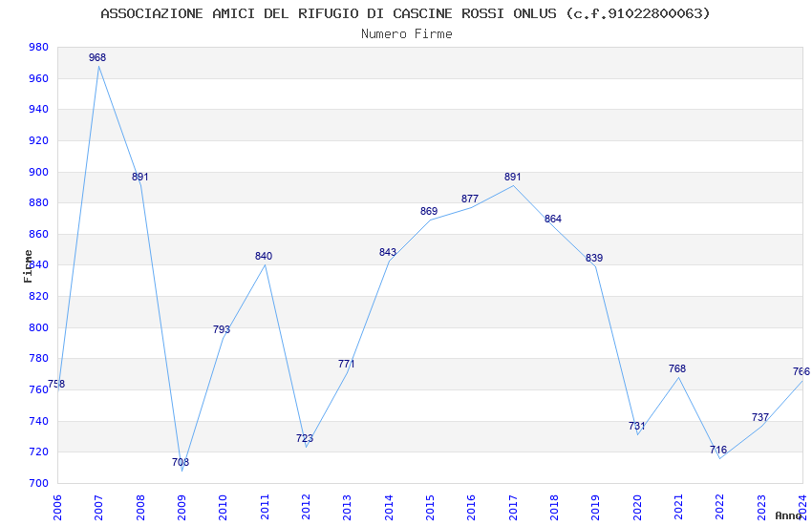
Task: Select the 900 y-axis tick label
Action: pos(39,172)
